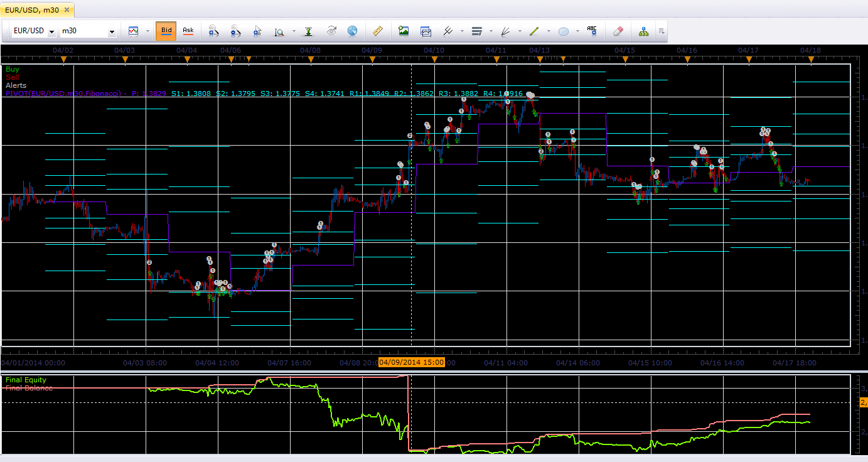Expand the shape tool dropdown arrow
This screenshot has width=868, height=462.
coord(577,31)
